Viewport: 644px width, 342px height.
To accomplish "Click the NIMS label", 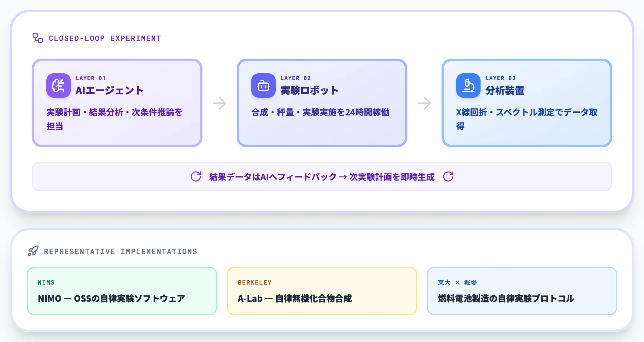I will coord(46,282).
